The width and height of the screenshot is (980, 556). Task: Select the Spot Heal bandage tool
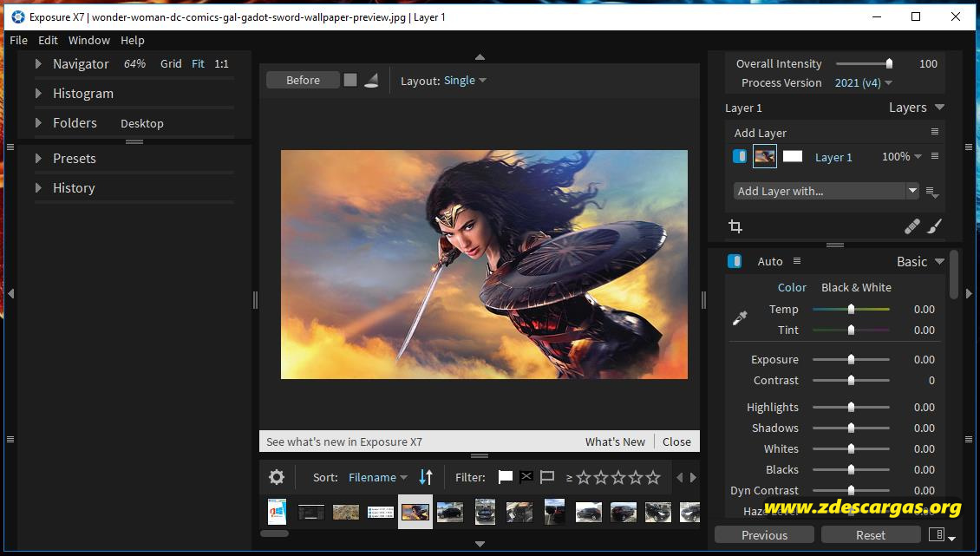click(x=911, y=226)
